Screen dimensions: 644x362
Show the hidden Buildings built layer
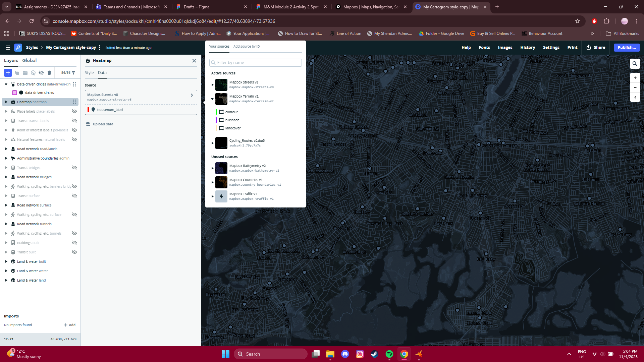[74, 242]
